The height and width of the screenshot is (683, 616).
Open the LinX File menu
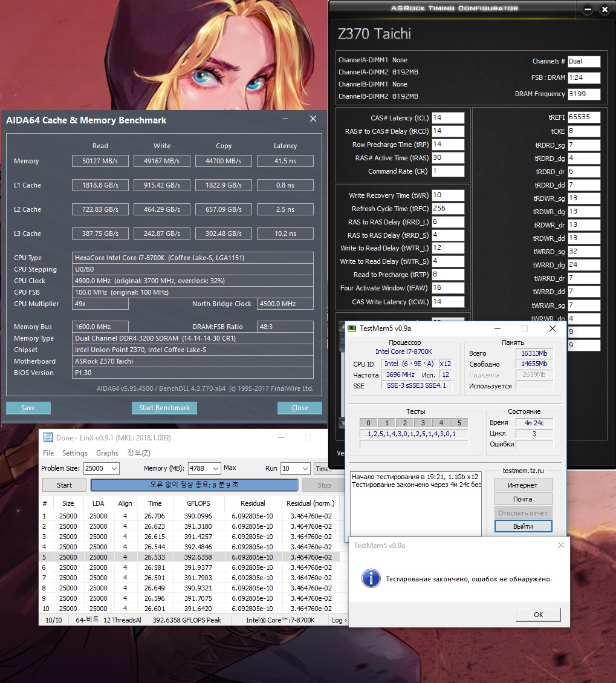pyautogui.click(x=48, y=453)
